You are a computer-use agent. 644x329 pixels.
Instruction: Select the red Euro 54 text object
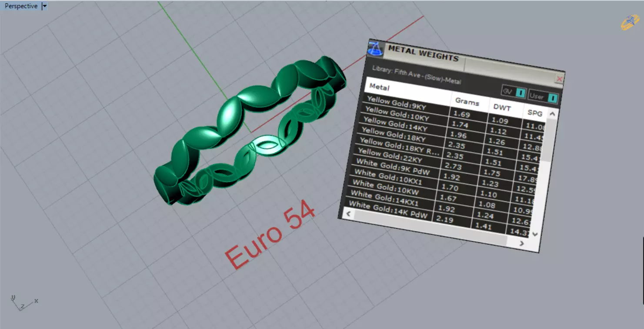270,236
